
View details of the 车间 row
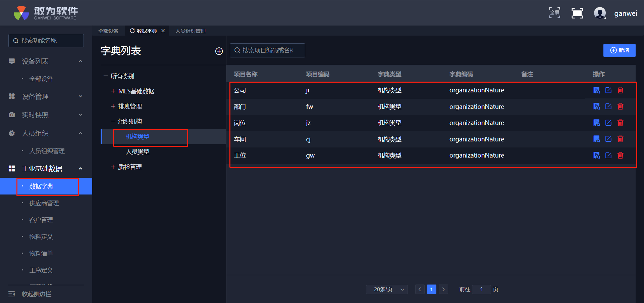click(596, 139)
